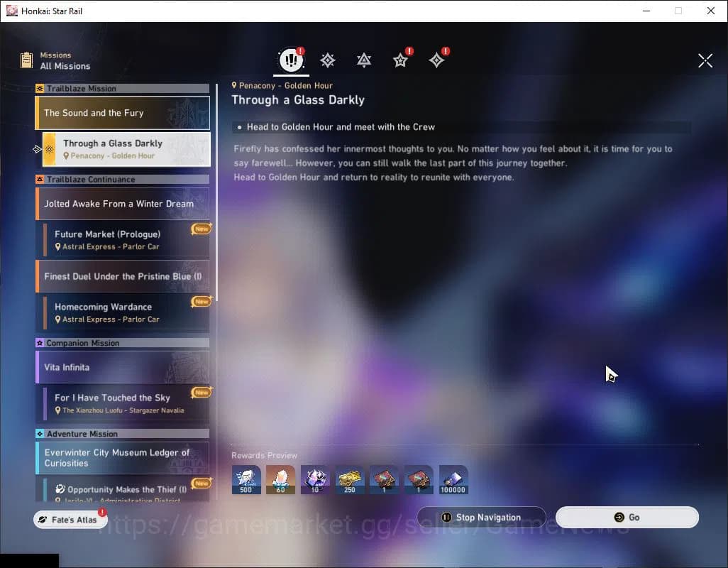Viewport: 728px width, 568px height.
Task: Click the Honkai: Star Rail title bar icon
Action: (x=11, y=11)
